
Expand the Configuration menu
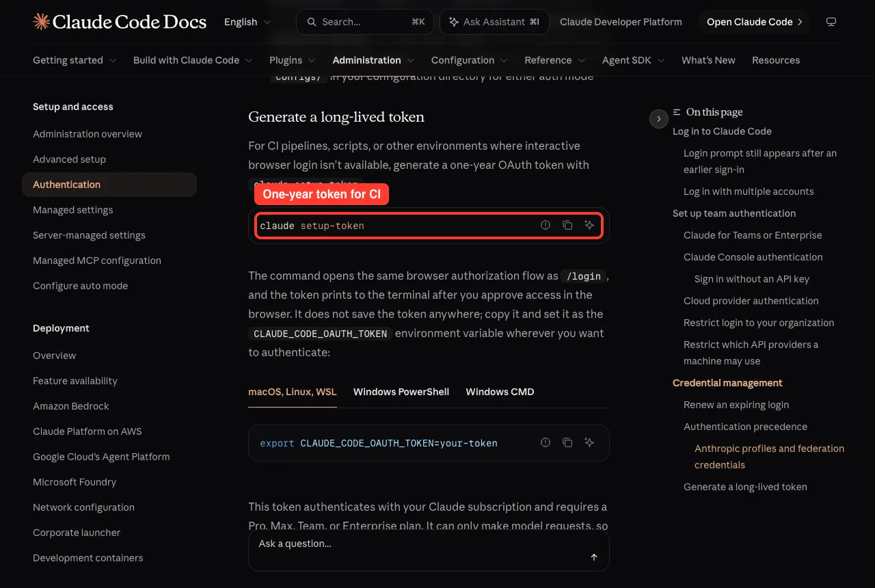pos(470,60)
